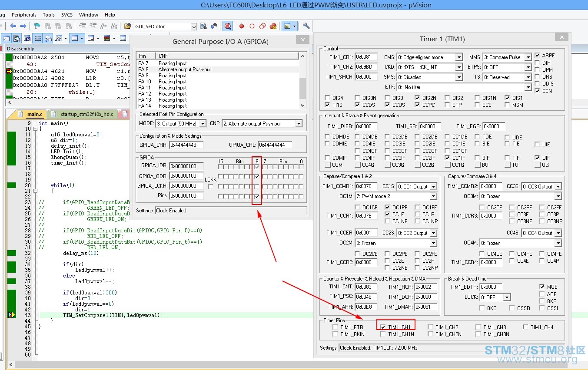This screenshot has width=588, height=370.
Task: Insert a breakpoint using the red dot icon
Action: [242, 26]
